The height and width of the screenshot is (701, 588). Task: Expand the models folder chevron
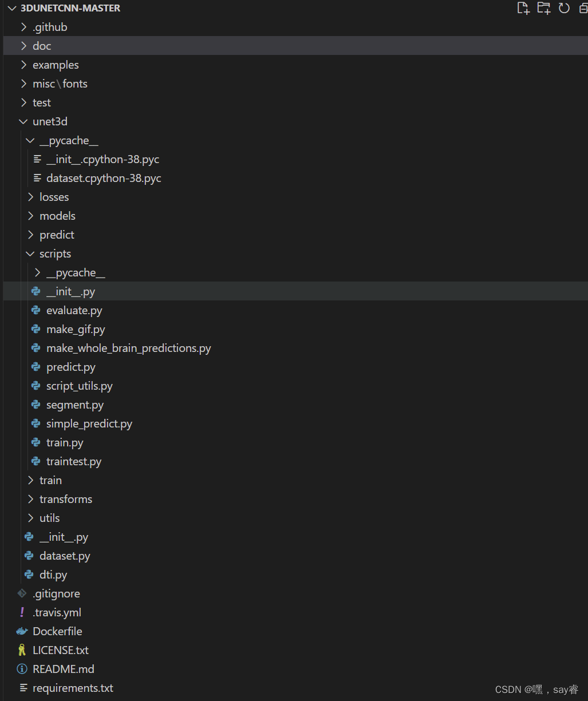pyautogui.click(x=30, y=216)
